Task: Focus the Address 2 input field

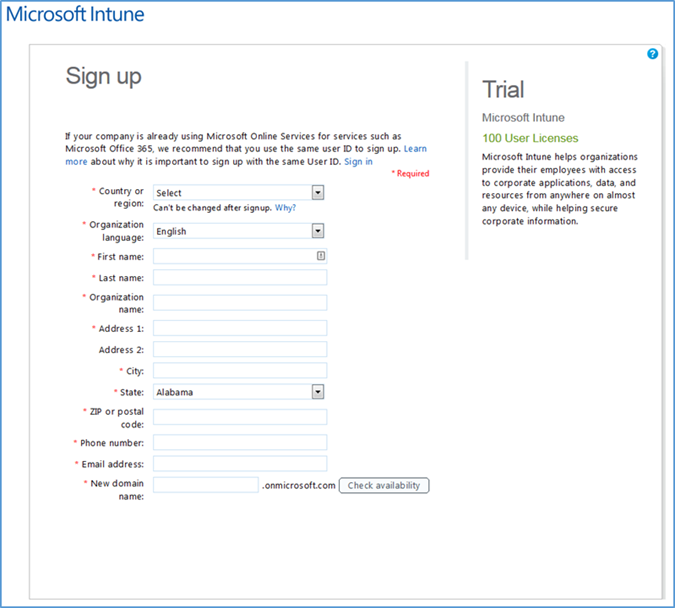Action: tap(240, 349)
